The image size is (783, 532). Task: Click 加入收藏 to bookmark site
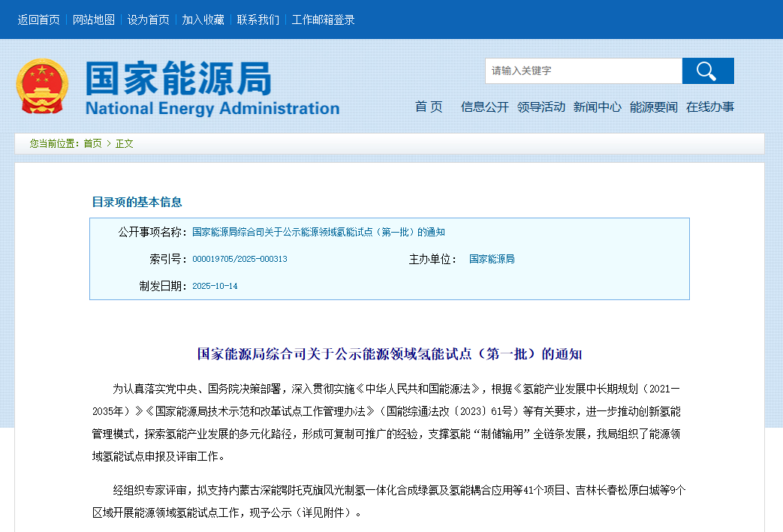tap(203, 20)
